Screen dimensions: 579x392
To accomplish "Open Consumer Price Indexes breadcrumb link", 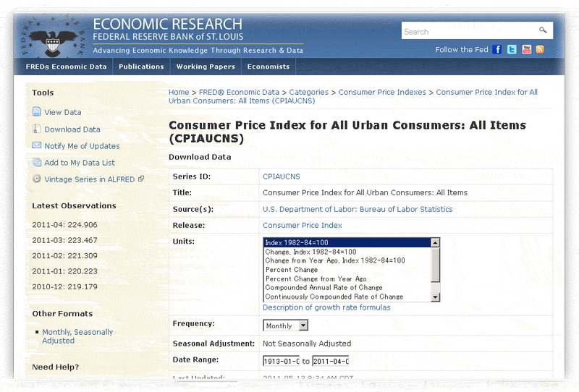I will 382,93.
